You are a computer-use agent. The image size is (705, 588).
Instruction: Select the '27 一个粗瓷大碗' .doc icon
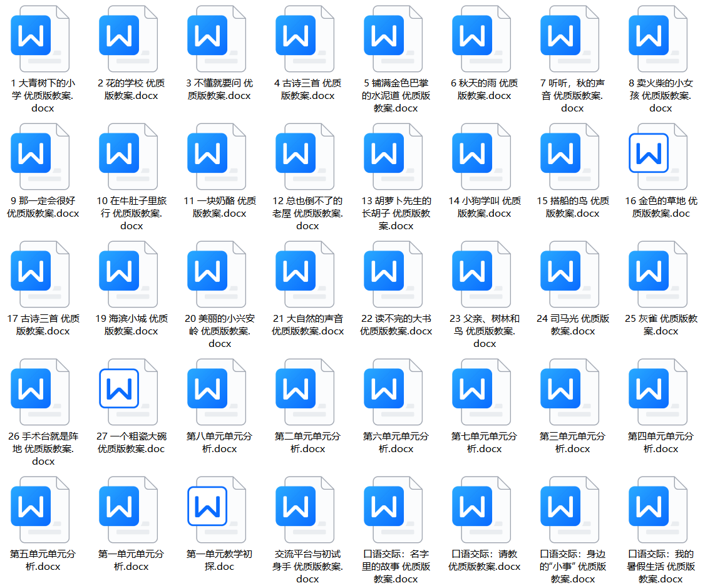coord(128,392)
